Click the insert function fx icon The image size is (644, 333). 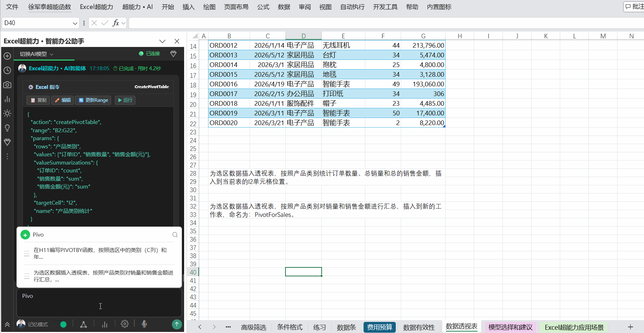(x=116, y=23)
